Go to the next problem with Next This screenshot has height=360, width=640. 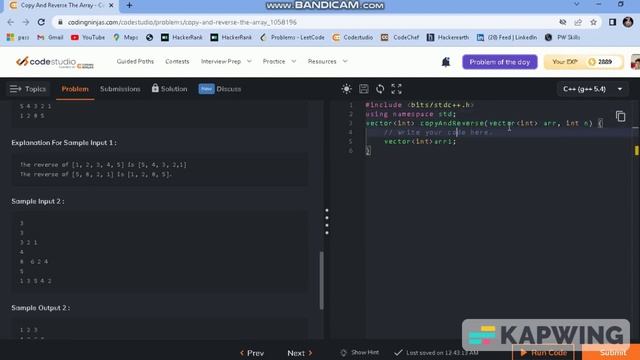tap(300, 353)
